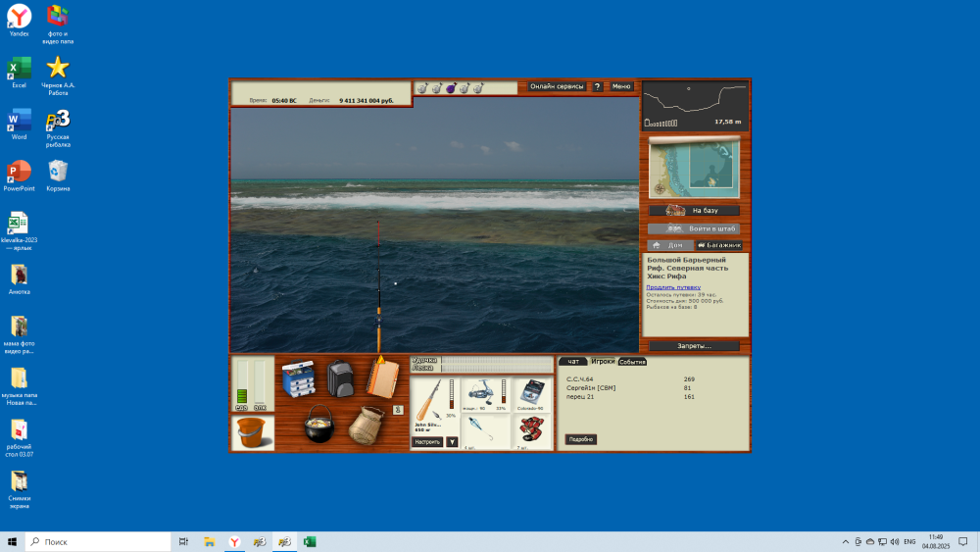Open the orange notebook journal
This screenshot has height=552, width=980.
[382, 377]
